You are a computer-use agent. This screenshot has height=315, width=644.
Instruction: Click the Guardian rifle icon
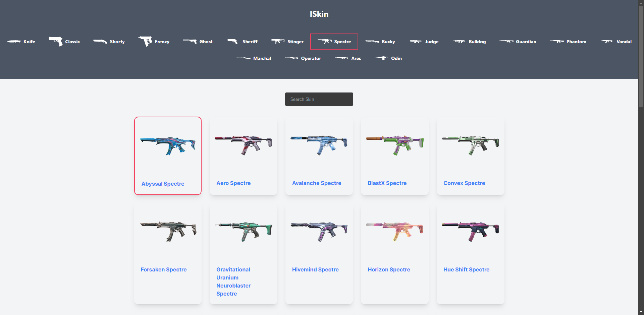click(506, 42)
